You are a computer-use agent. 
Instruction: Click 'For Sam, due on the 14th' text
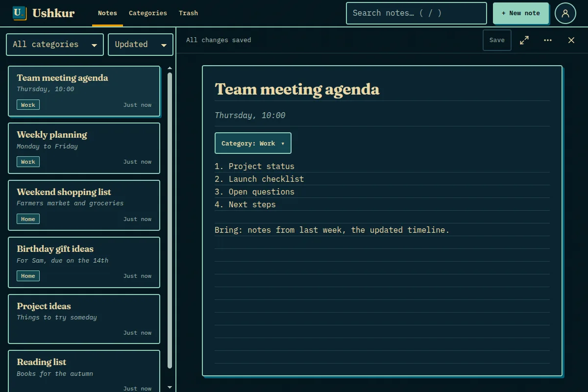pos(62,260)
